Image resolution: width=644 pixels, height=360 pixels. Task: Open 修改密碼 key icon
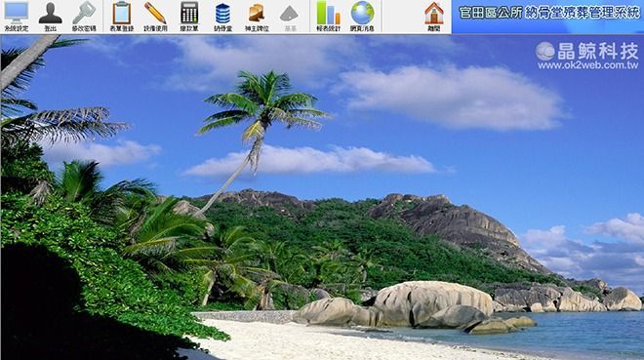84,17
